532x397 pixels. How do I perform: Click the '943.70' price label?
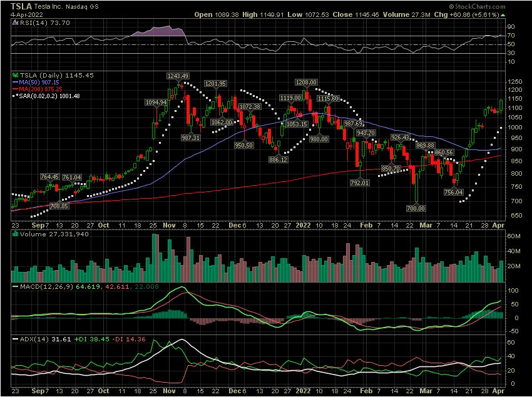pyautogui.click(x=366, y=133)
